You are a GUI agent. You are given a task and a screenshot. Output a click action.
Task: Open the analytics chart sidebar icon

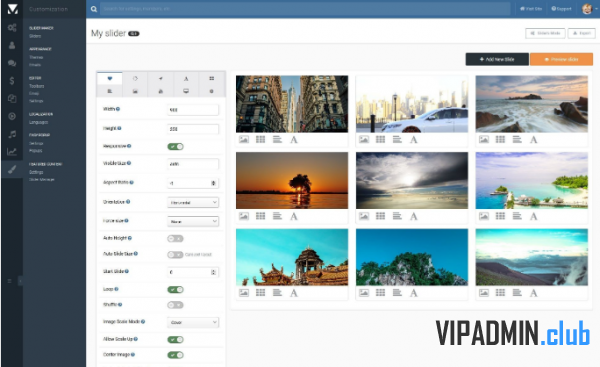pos(12,152)
